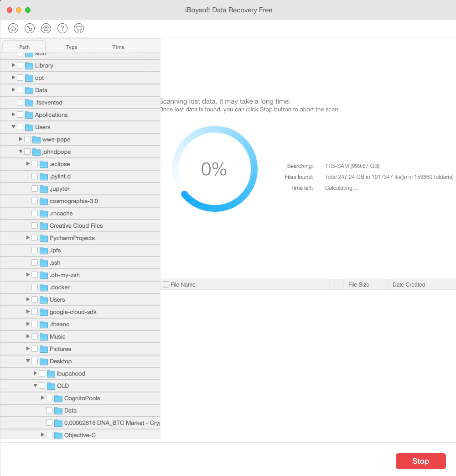This screenshot has height=476, width=456.
Task: Click the license key activation icon
Action: (x=29, y=28)
